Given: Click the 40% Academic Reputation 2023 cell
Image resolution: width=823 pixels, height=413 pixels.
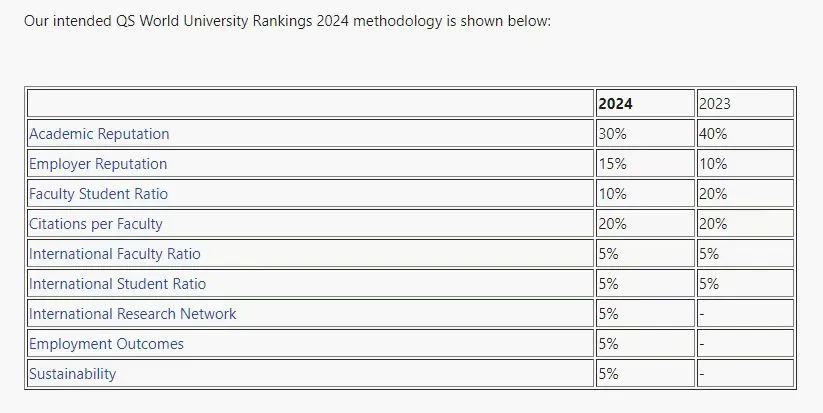Looking at the screenshot, I should (x=745, y=133).
